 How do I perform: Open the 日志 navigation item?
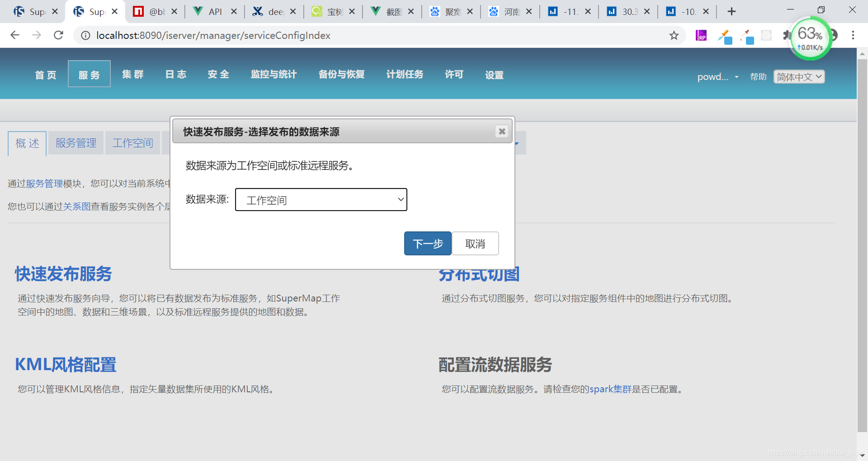pos(176,74)
